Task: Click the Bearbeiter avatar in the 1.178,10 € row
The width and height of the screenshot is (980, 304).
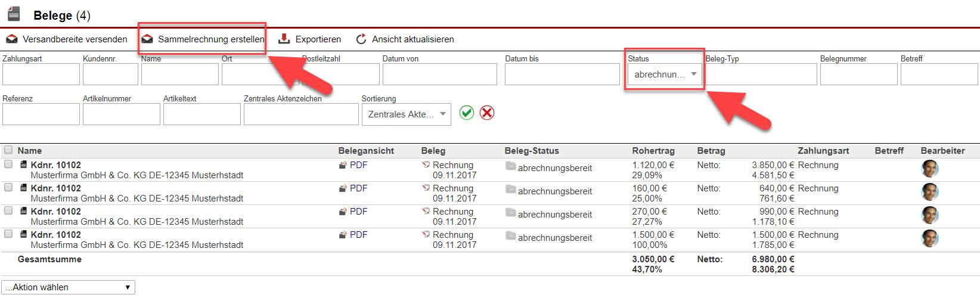Action: click(930, 215)
